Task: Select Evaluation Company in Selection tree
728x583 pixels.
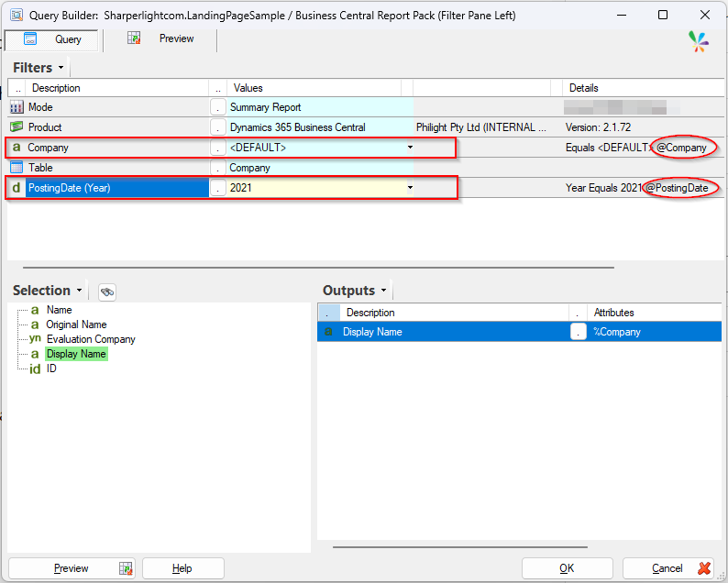Action: tap(91, 339)
